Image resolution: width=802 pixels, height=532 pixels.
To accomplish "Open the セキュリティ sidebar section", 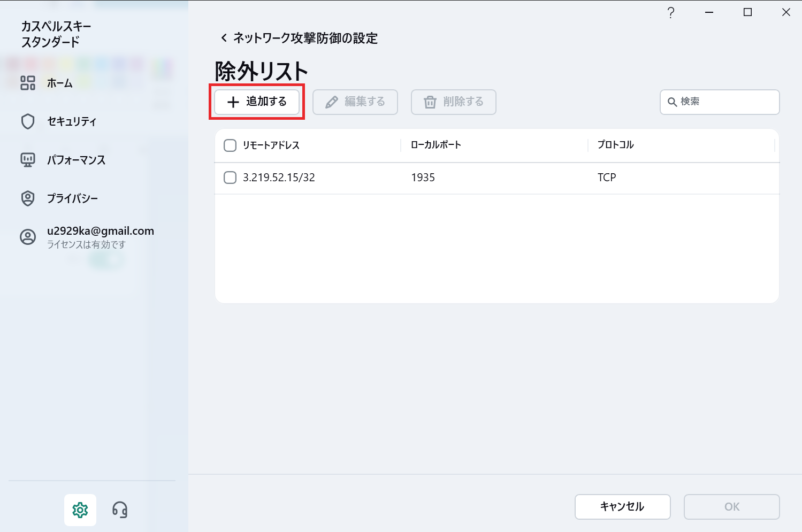I will coord(72,121).
